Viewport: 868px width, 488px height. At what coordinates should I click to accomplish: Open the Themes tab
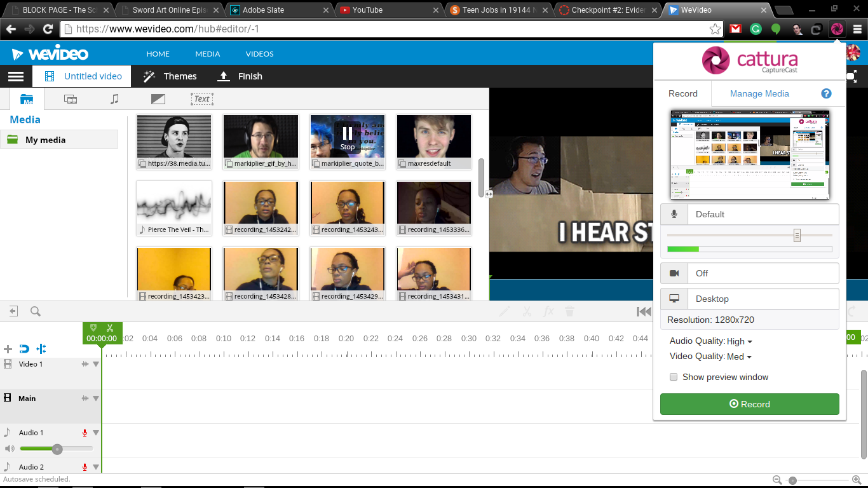pos(170,76)
